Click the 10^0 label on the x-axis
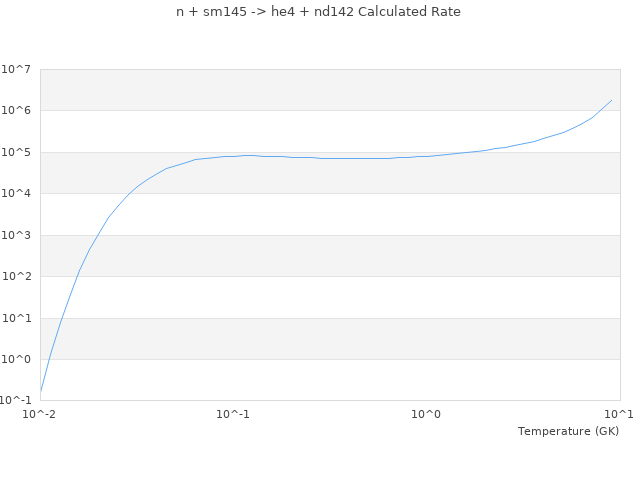 (x=426, y=414)
